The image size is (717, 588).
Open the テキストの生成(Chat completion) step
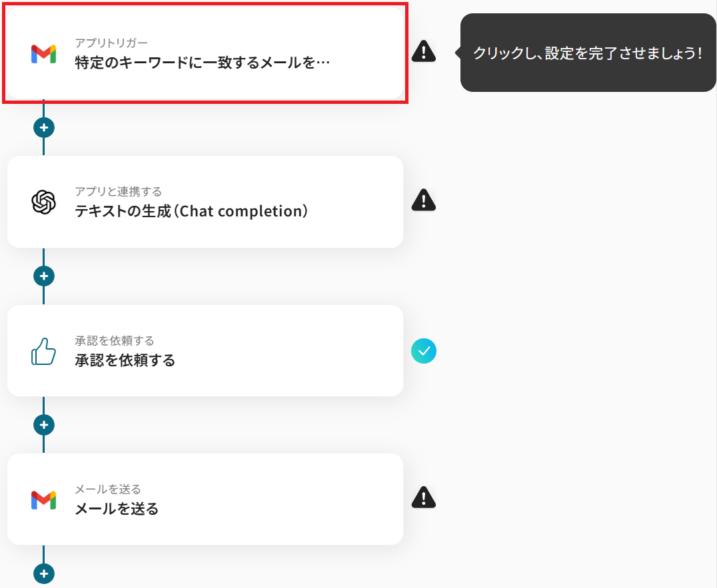[x=191, y=211]
